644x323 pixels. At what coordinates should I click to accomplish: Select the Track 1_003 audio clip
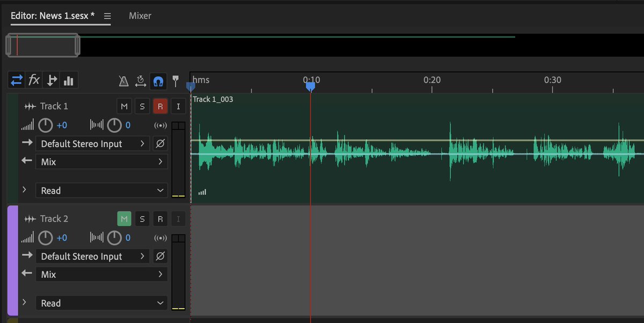point(418,149)
